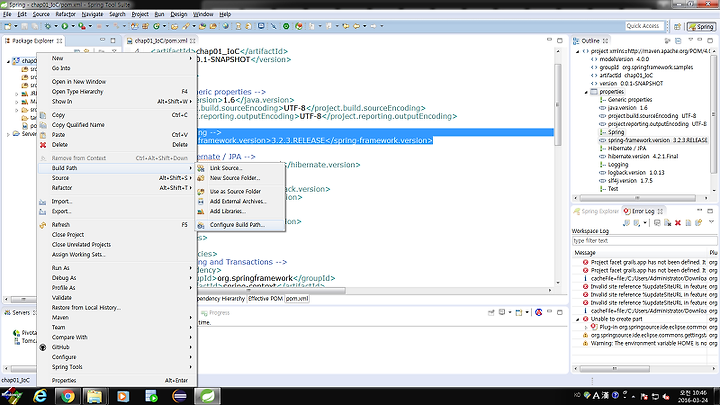Click the Open Perspective icon beside Spring
Image resolution: width=720 pixels, height=405 pixels.
[677, 27]
